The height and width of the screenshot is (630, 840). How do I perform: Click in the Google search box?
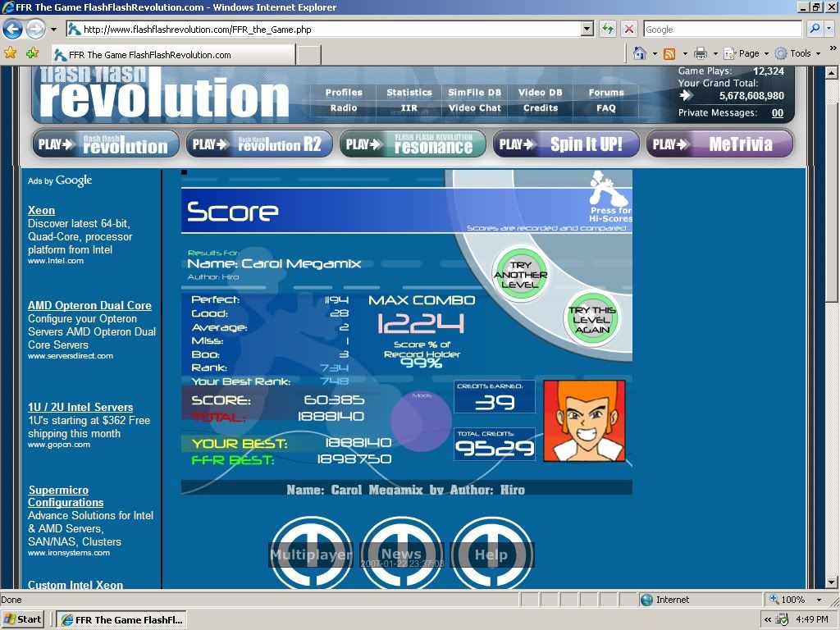(x=722, y=30)
